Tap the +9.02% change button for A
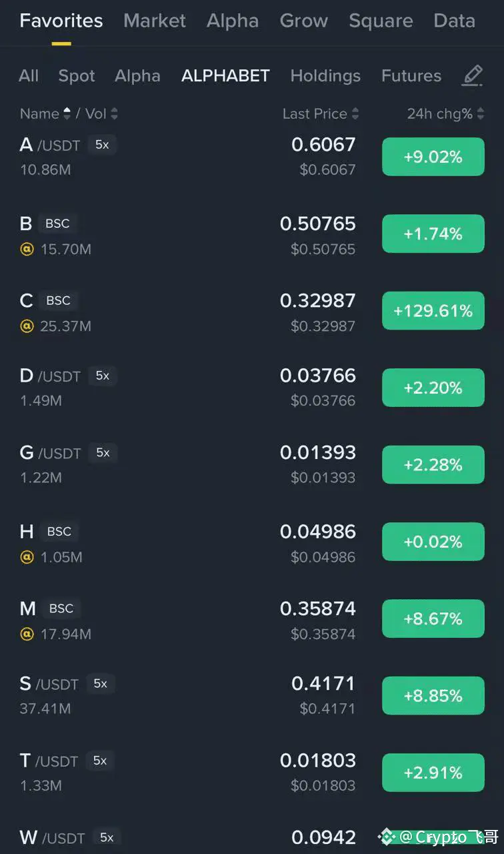Image resolution: width=504 pixels, height=854 pixels. click(433, 157)
